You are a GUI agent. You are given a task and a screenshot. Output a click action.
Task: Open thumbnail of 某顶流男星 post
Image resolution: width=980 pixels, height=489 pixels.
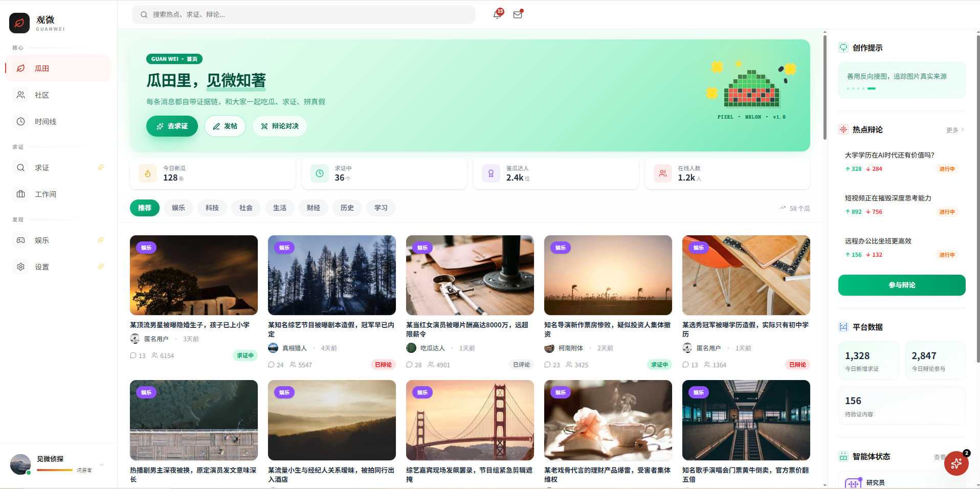[194, 275]
